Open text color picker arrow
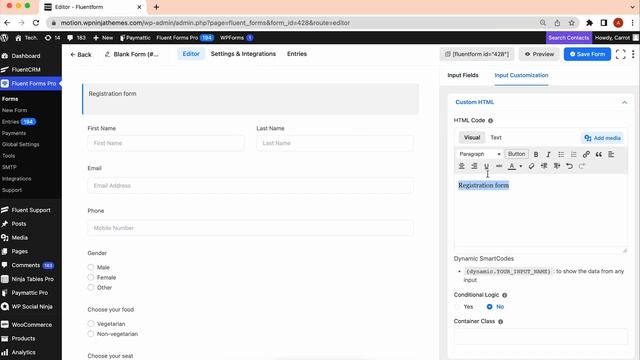The height and width of the screenshot is (360, 640). [521, 166]
